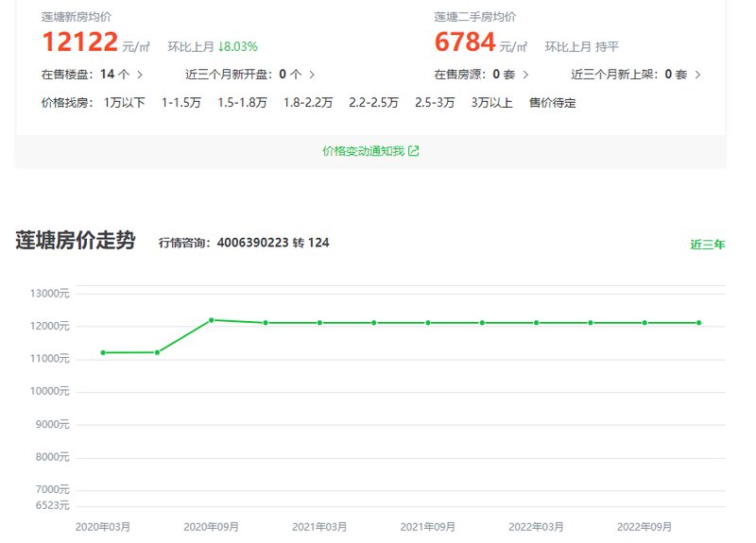Screen dimensions: 756x543
Task: Click the 13000元 axis label
Action: click(50, 294)
